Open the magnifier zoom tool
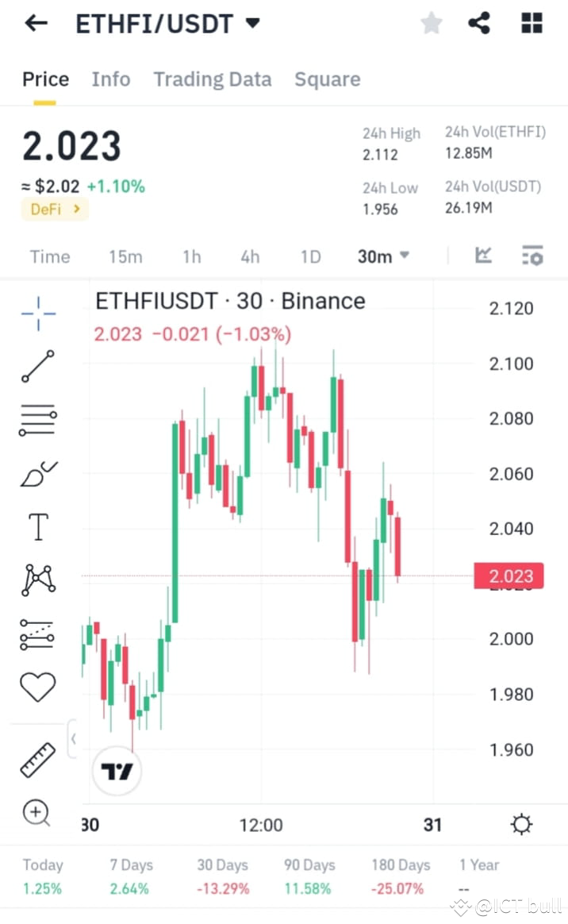568x924 pixels. (36, 813)
